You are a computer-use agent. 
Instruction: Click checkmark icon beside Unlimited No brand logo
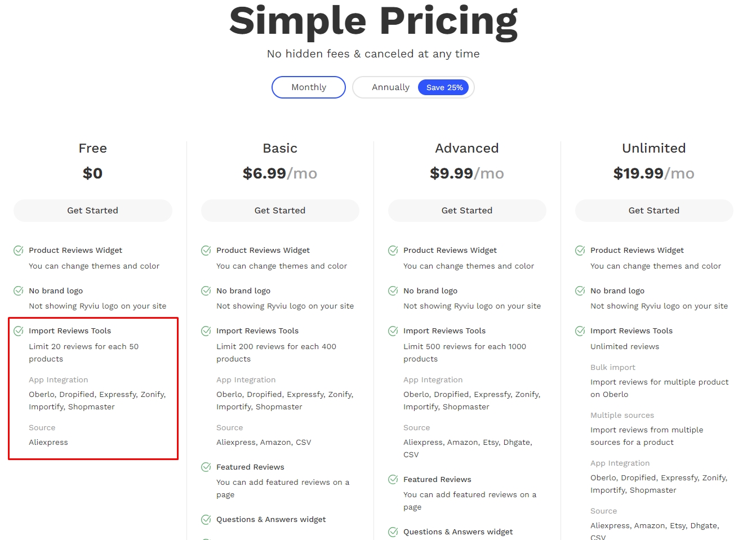[x=580, y=291]
